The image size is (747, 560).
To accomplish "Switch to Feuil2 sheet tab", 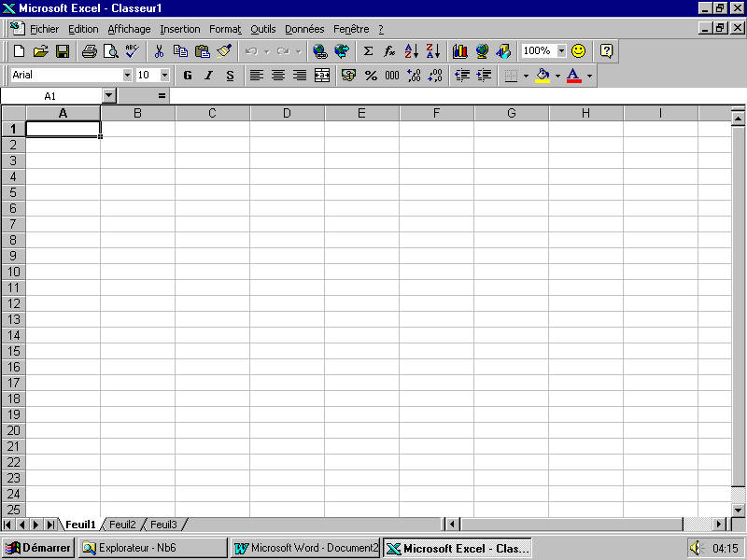I will 122,525.
